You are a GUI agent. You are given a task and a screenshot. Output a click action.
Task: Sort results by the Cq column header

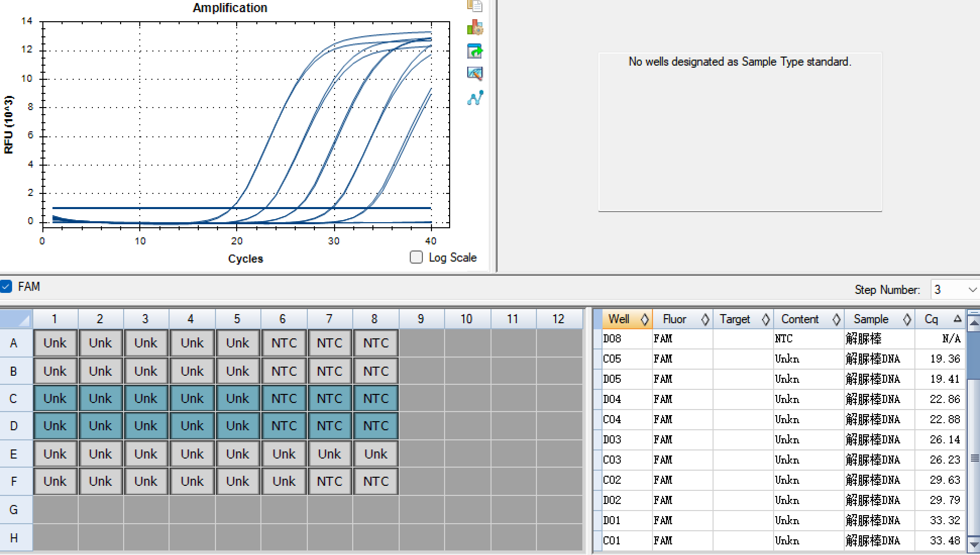click(x=940, y=319)
